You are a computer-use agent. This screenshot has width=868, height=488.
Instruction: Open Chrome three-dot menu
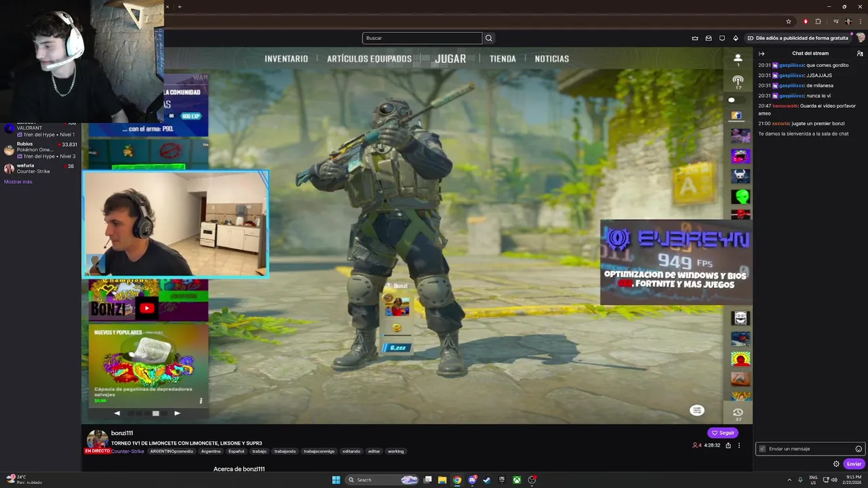[861, 22]
